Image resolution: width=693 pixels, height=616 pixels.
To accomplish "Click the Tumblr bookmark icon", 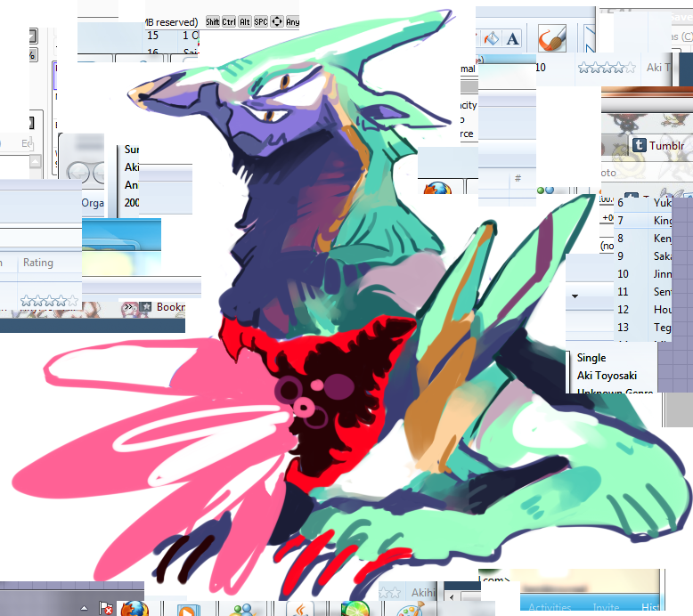I will coord(639,145).
